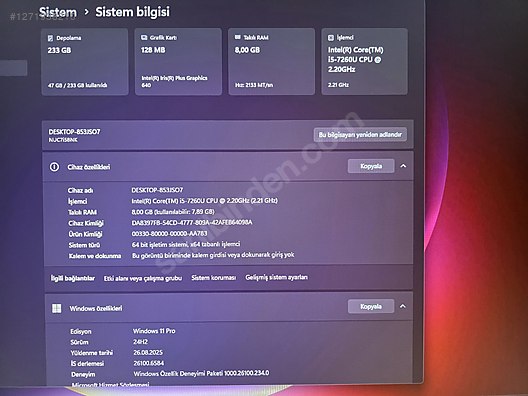Click the Depolama storage icon
This screenshot has width=528, height=396.
pyautogui.click(x=51, y=38)
